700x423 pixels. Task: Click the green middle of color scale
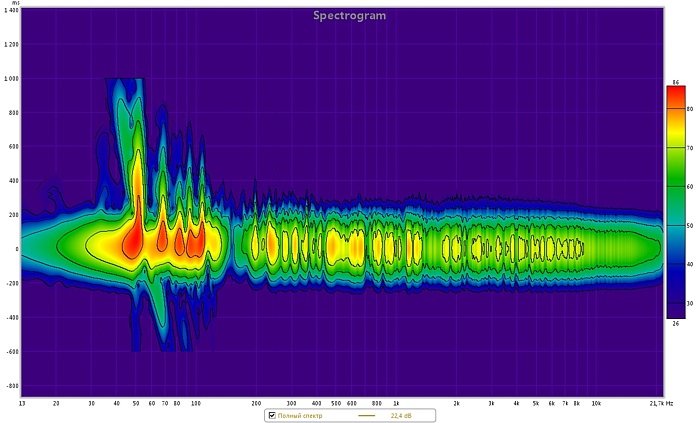click(x=675, y=190)
